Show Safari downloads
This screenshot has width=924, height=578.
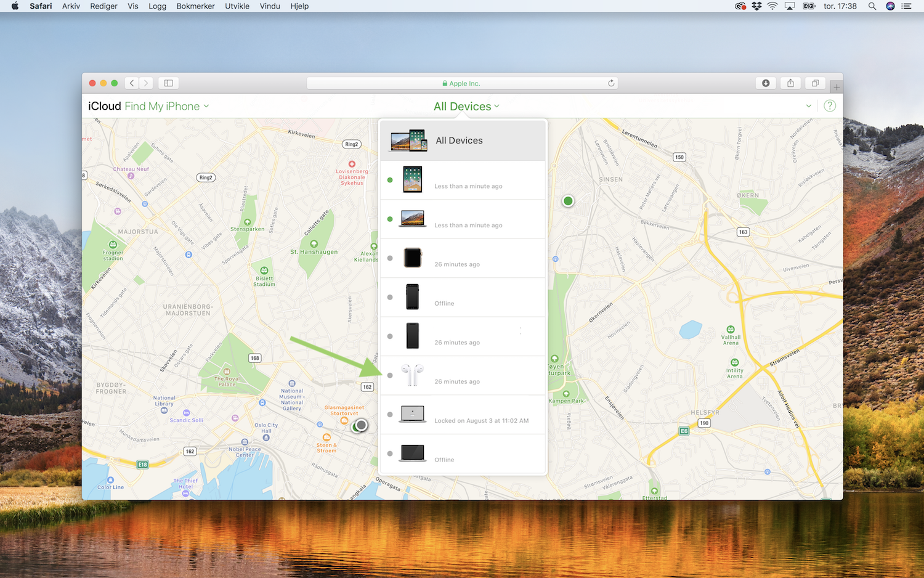766,83
